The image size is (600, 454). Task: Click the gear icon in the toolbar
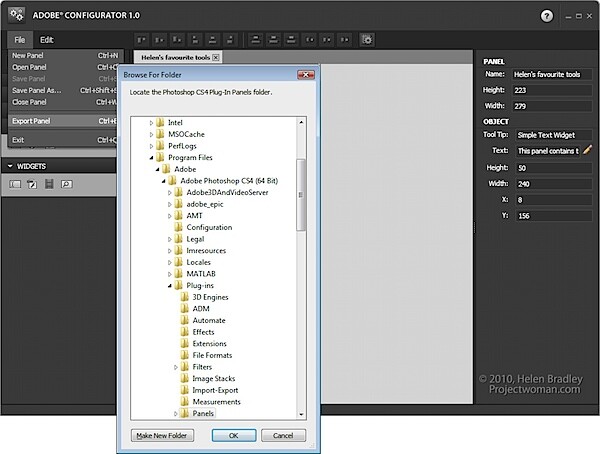click(367, 39)
